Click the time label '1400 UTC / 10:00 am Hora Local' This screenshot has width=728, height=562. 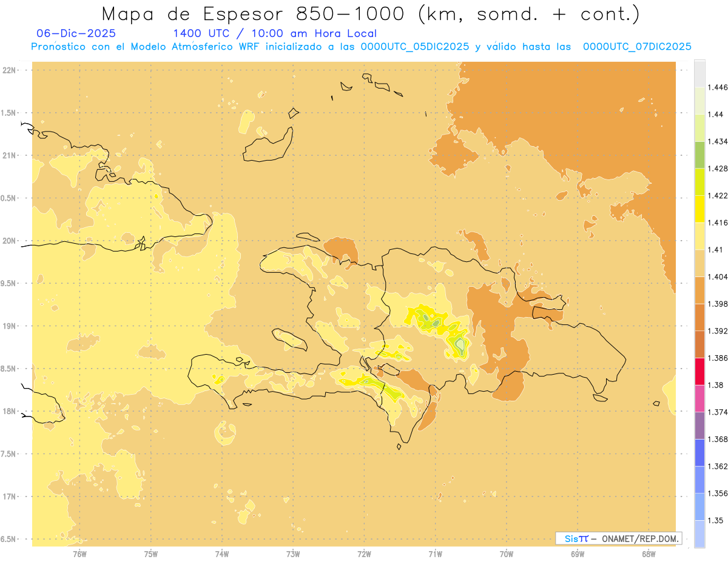[x=275, y=34]
